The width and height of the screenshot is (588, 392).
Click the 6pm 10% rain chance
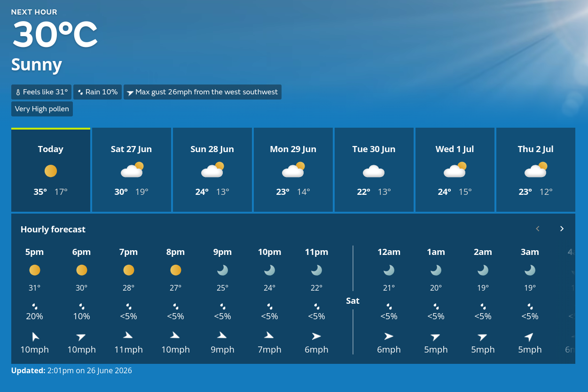tap(81, 316)
